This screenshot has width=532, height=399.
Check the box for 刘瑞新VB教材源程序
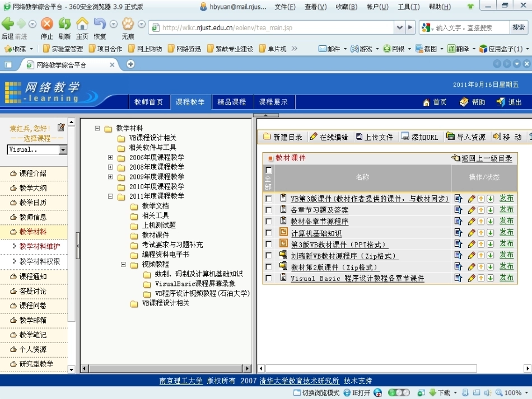coord(269,255)
